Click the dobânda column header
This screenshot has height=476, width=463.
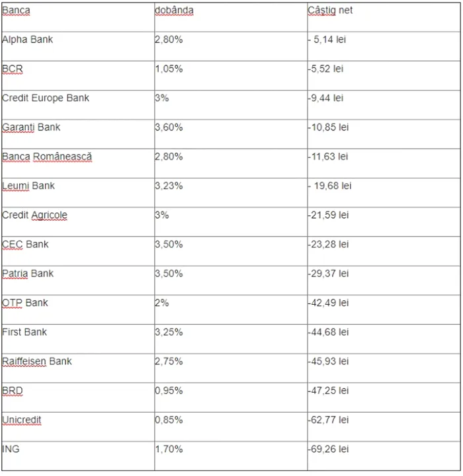174,11
